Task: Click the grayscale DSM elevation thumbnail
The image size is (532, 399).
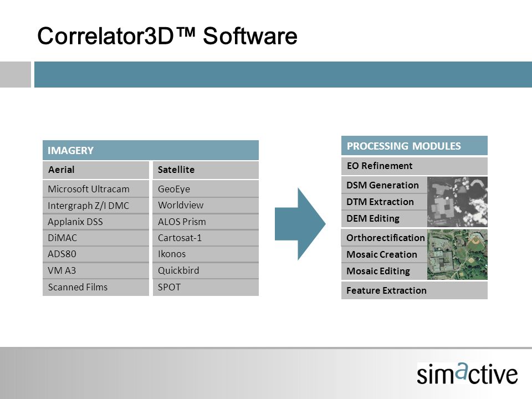Action: (457, 202)
